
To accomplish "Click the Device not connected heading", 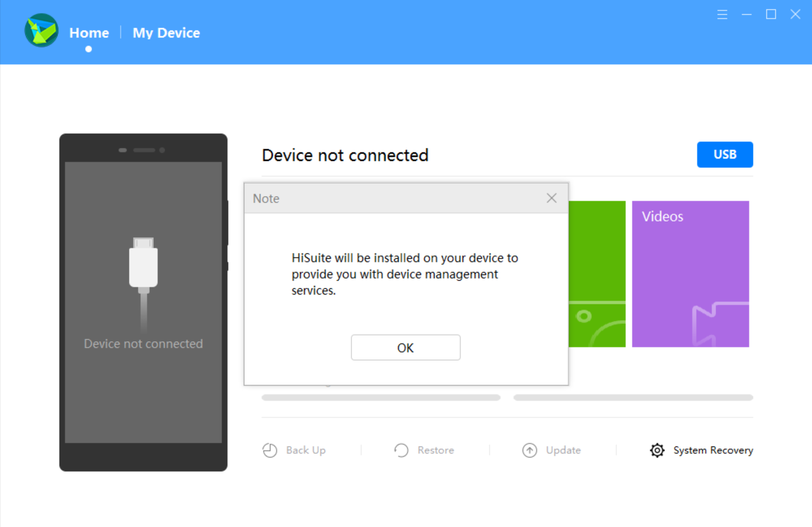I will (345, 155).
